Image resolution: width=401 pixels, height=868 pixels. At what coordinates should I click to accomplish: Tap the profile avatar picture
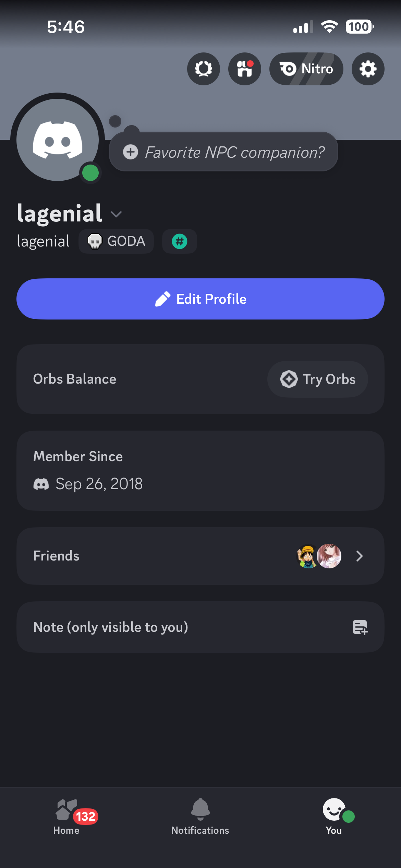[x=58, y=140]
